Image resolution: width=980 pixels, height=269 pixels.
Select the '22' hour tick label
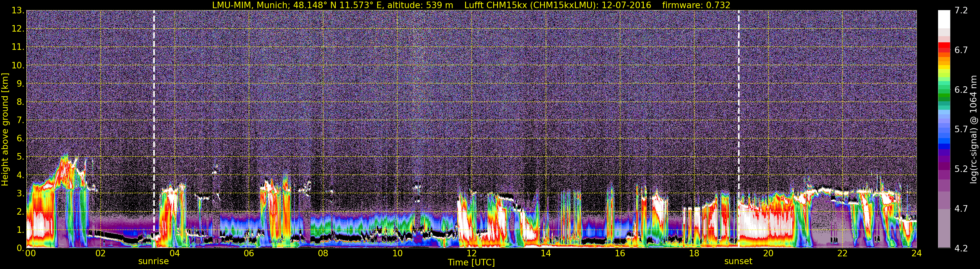point(842,253)
